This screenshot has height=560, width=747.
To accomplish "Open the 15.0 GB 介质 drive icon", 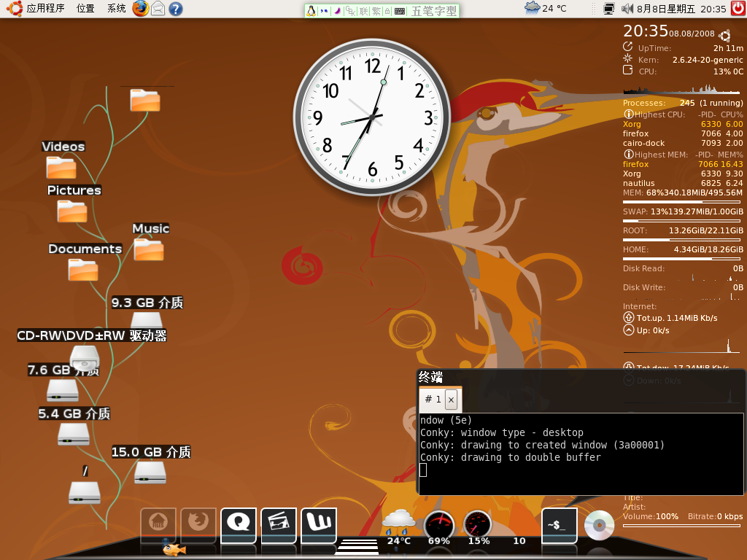I will point(150,472).
